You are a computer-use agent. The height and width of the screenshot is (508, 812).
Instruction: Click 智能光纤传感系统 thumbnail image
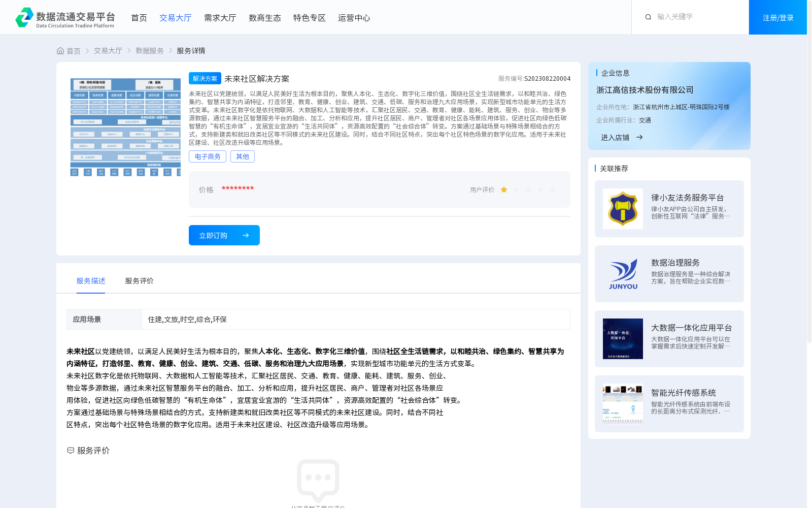click(x=623, y=404)
